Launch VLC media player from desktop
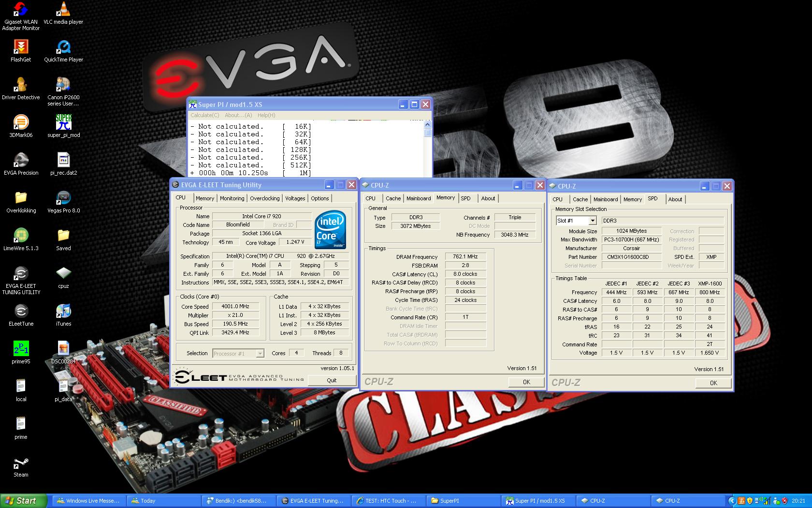The image size is (812, 508). 63,14
